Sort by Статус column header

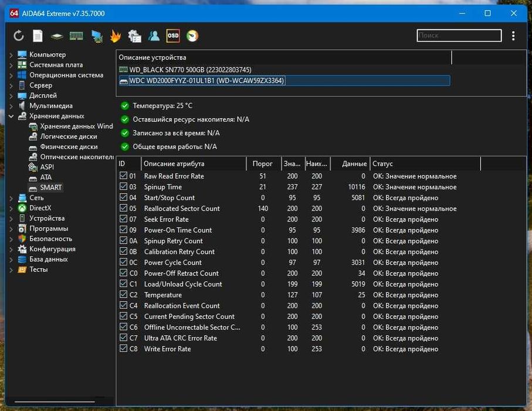(425, 163)
